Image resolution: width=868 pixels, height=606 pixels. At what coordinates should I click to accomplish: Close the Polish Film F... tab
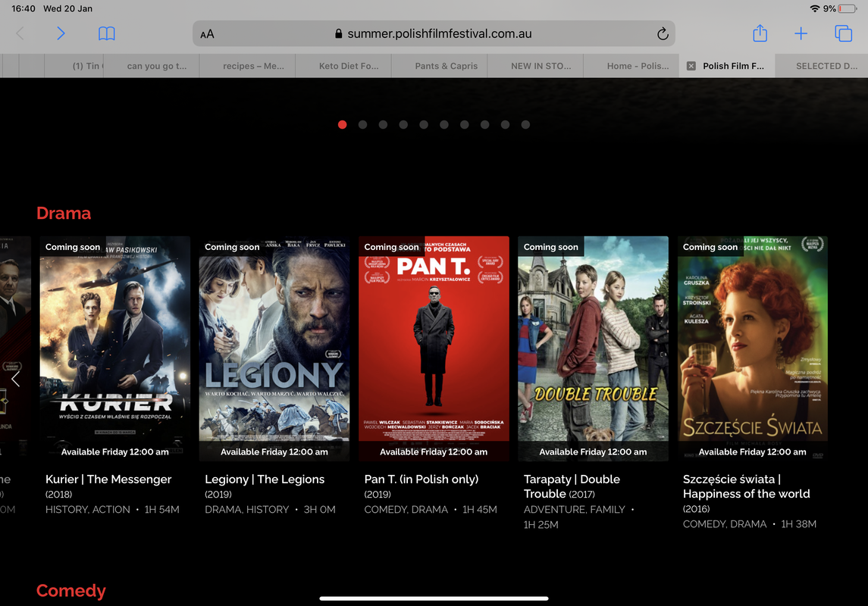pos(691,66)
